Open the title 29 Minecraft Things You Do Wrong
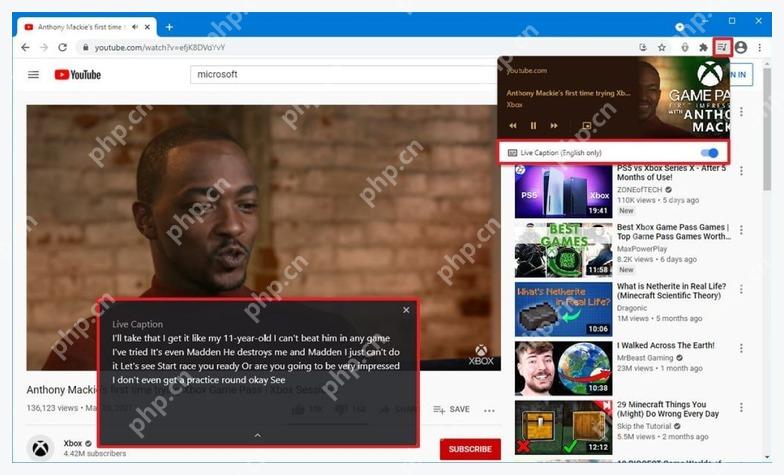 pyautogui.click(x=668, y=409)
